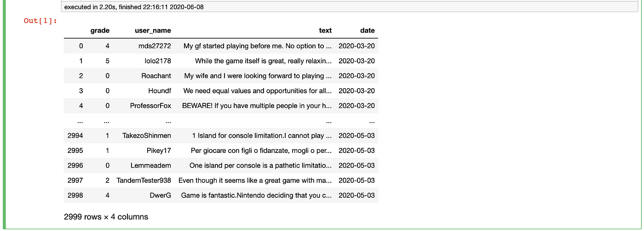This screenshot has height=231, width=644.
Task: Click date 2020-05-03 in Pikey17 row
Action: point(357,150)
